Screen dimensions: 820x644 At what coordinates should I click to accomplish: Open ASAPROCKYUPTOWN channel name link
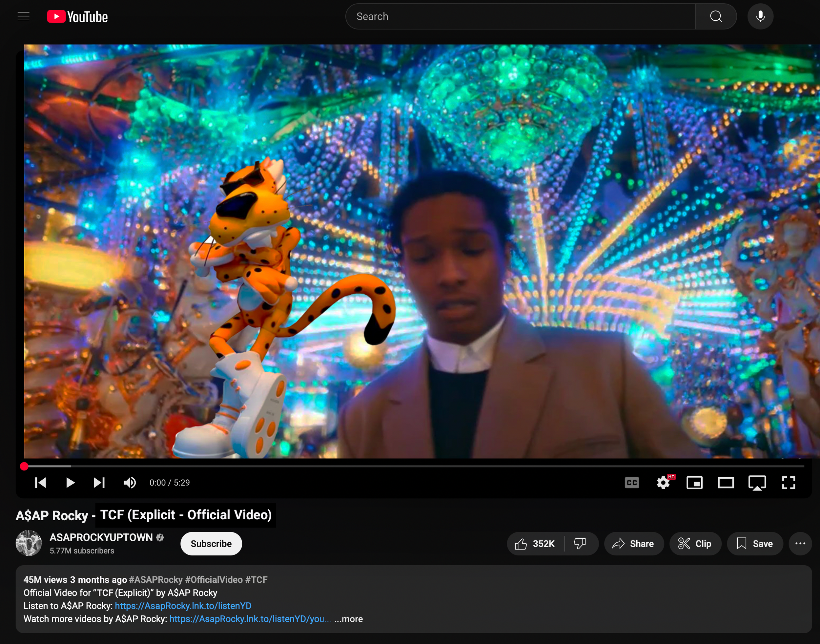[101, 537]
